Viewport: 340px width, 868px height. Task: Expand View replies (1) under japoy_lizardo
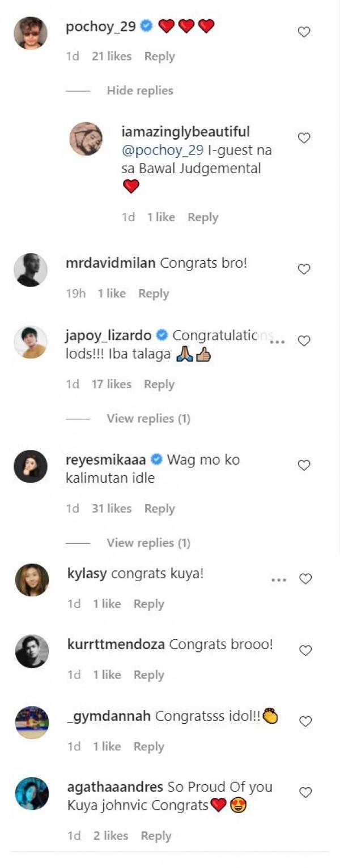(148, 419)
